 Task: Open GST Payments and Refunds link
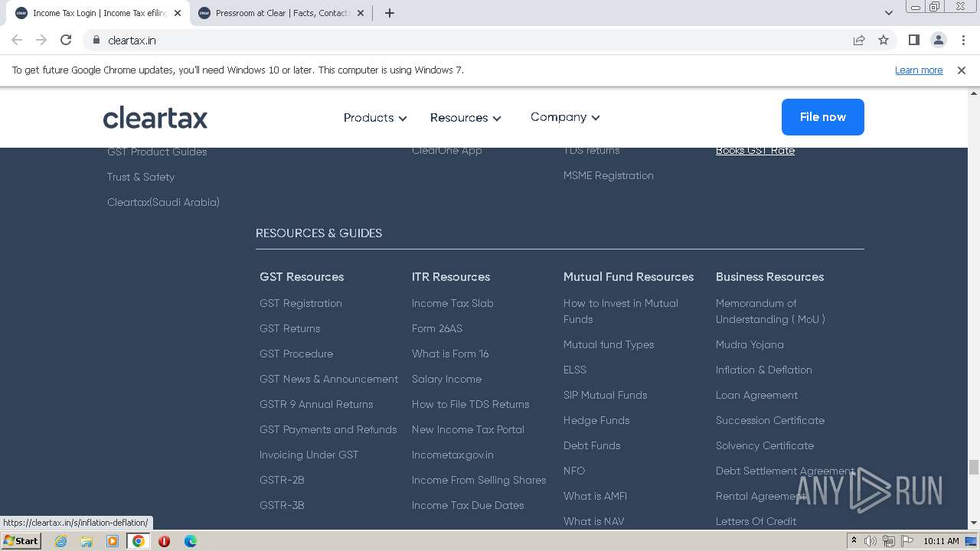pyautogui.click(x=328, y=429)
